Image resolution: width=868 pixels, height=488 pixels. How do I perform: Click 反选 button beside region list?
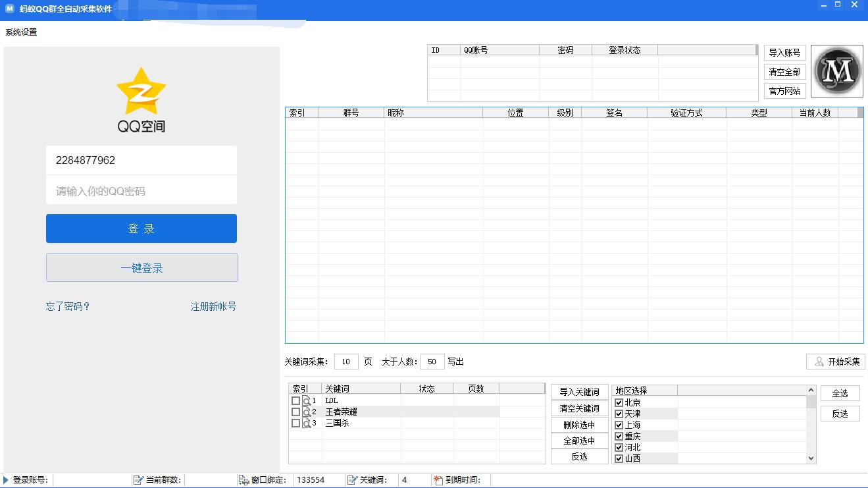(x=840, y=414)
